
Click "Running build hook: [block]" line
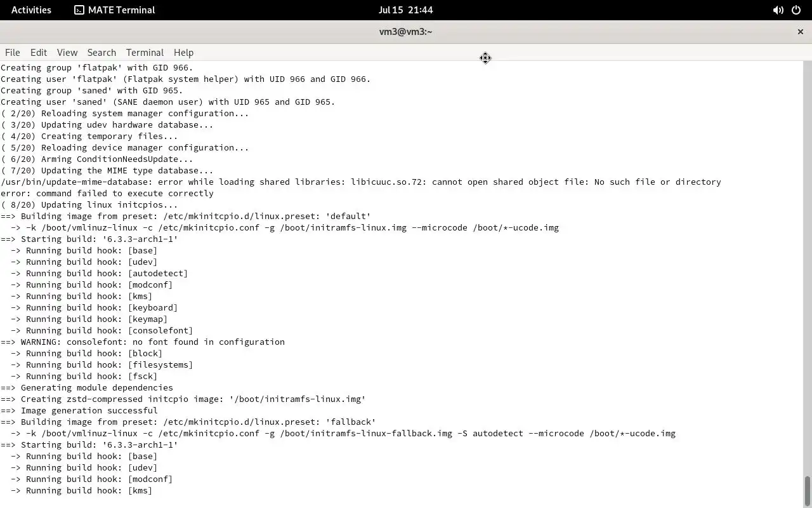[87, 353]
